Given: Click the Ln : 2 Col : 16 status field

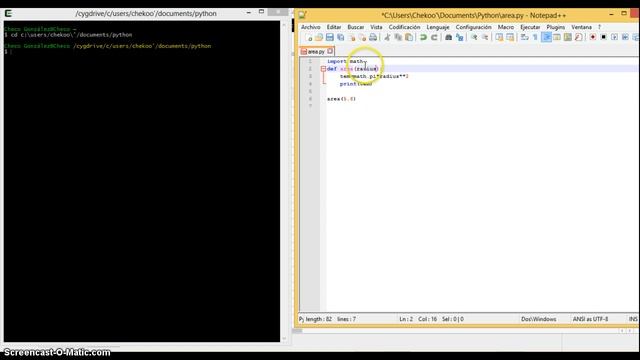Looking at the screenshot, I should click(431, 319).
